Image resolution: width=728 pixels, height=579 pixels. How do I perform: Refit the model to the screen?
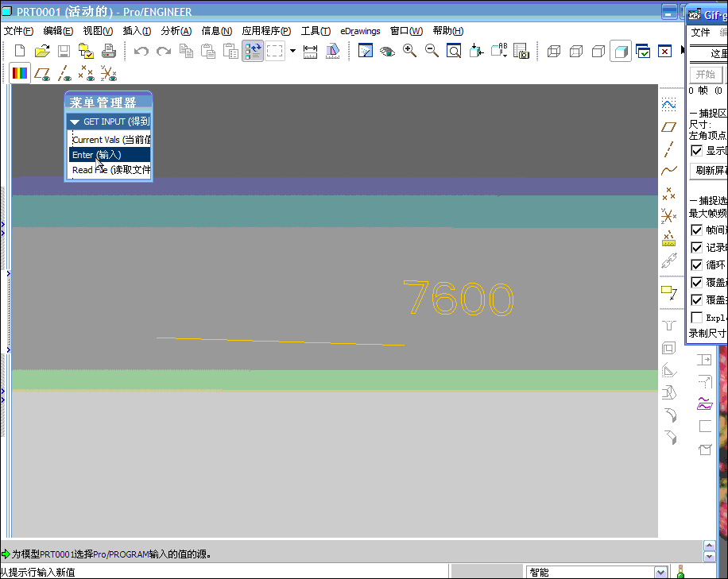click(454, 51)
